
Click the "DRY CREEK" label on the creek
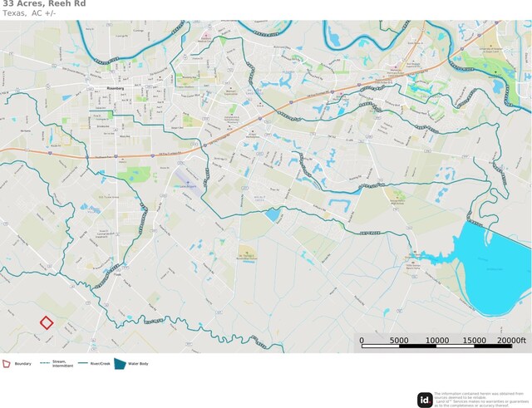point(371,233)
